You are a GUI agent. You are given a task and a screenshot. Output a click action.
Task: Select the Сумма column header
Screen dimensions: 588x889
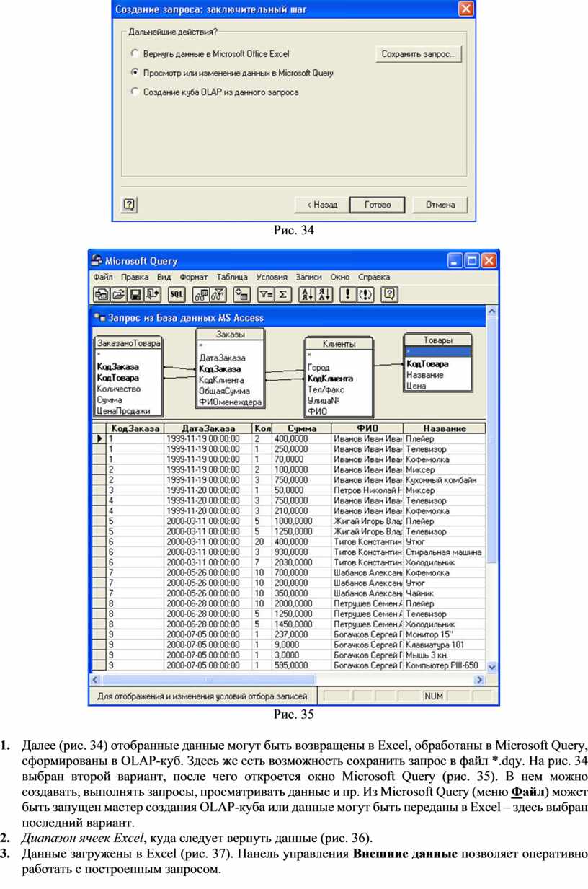302,428
